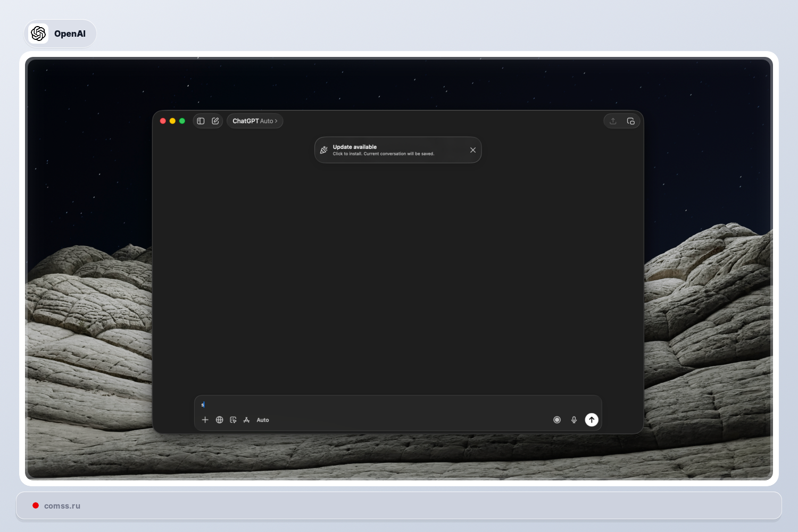
Task: Start voice mode with the circle icon
Action: pyautogui.click(x=557, y=420)
